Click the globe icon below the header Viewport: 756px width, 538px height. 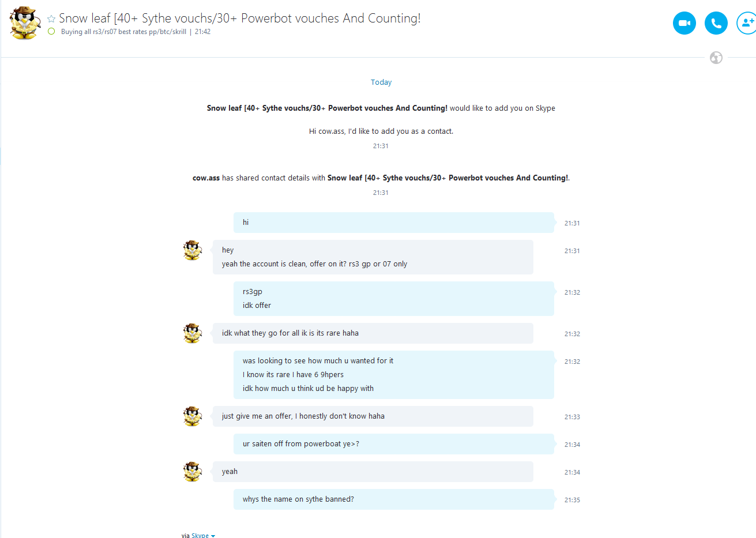[716, 58]
